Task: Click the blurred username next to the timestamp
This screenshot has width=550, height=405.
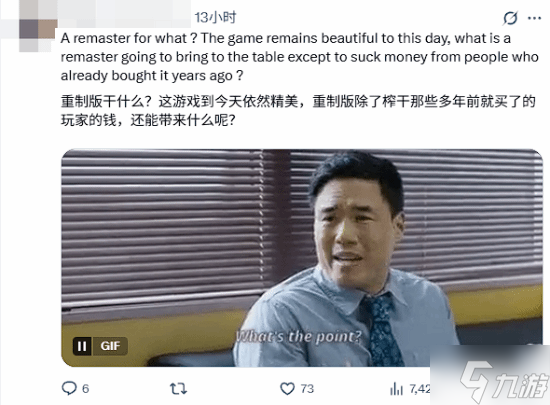Action: [125, 14]
